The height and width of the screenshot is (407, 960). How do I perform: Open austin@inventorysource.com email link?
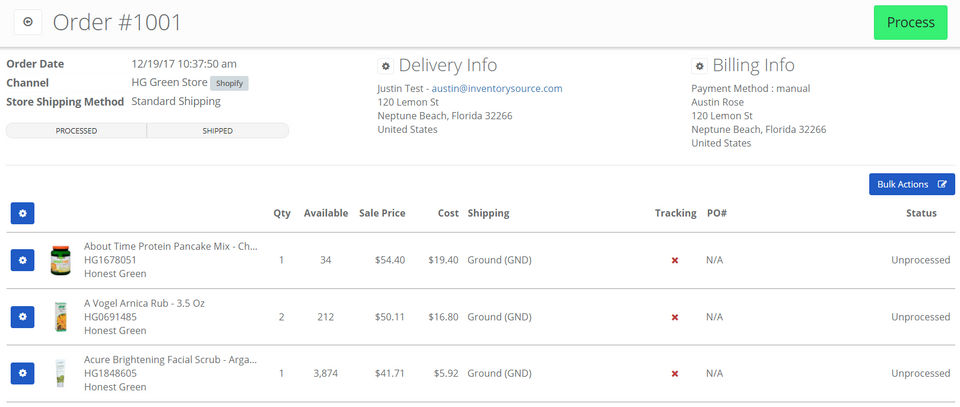tap(496, 88)
